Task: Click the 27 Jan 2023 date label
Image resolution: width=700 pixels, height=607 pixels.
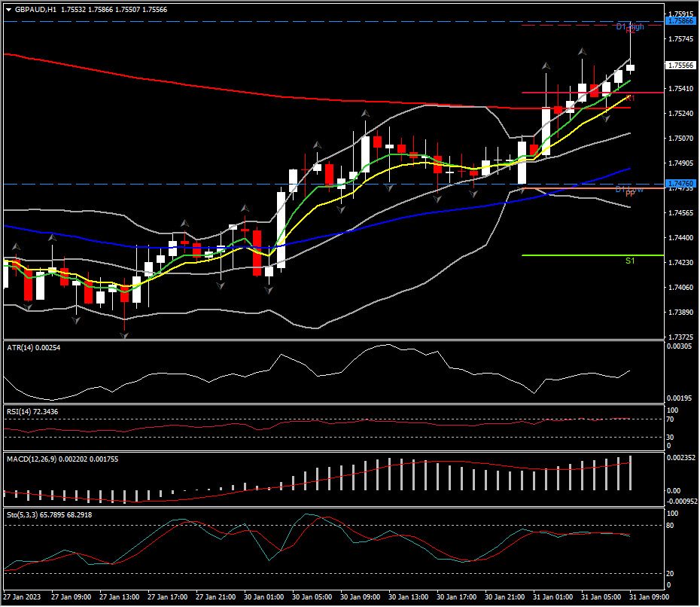Action: tap(21, 596)
